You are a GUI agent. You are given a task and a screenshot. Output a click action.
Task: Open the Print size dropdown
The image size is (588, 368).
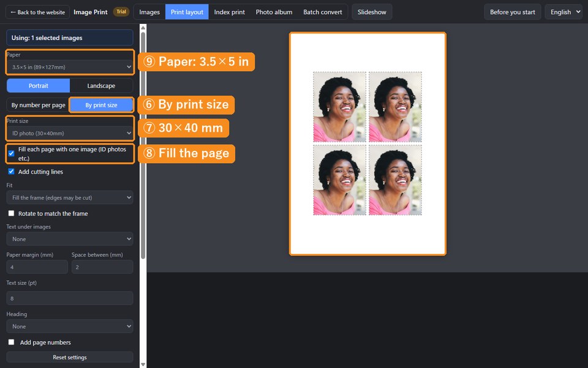pos(70,133)
